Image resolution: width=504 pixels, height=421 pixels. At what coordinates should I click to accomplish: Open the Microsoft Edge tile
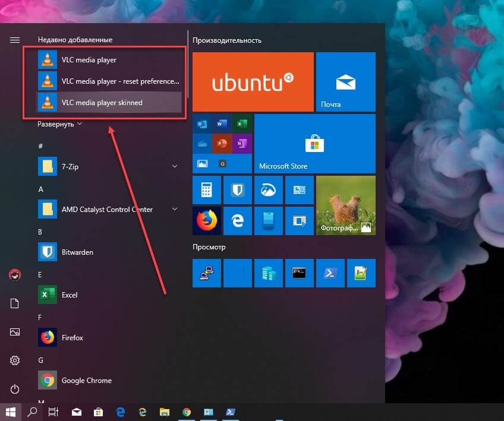238,221
